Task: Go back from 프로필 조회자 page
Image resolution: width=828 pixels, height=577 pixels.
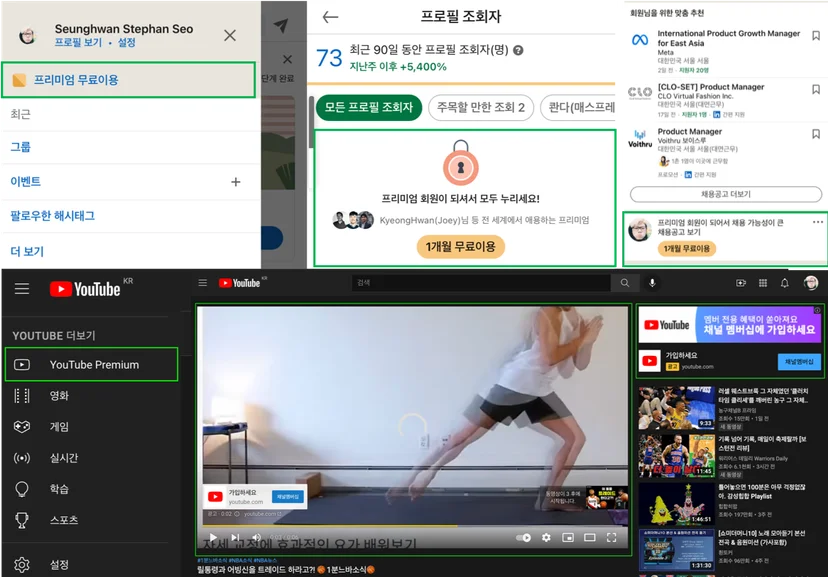Action: point(330,17)
